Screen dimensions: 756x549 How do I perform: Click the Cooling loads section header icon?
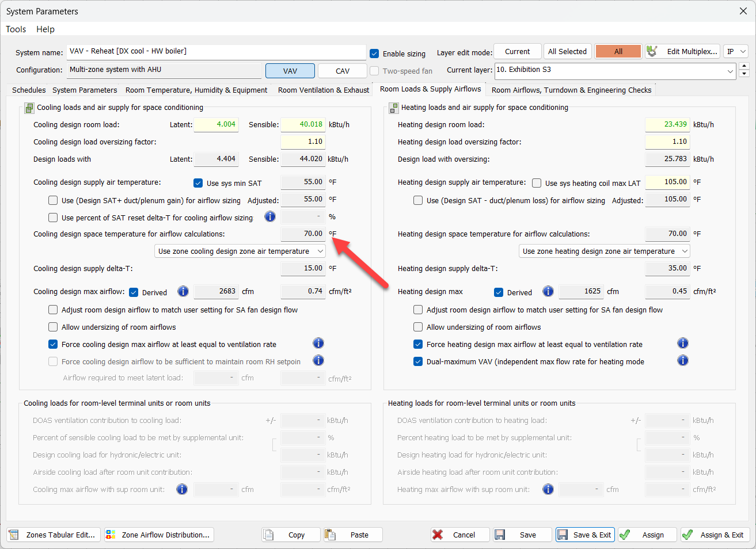[29, 108]
